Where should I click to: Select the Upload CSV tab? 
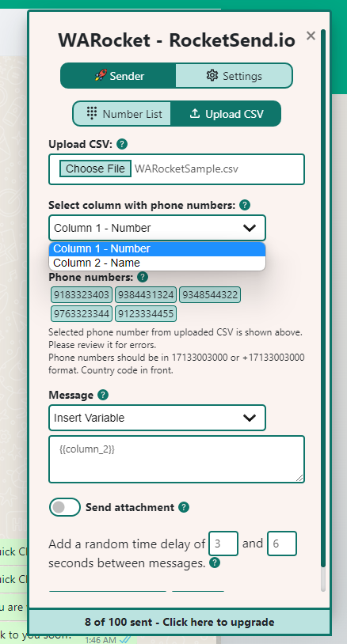(226, 114)
